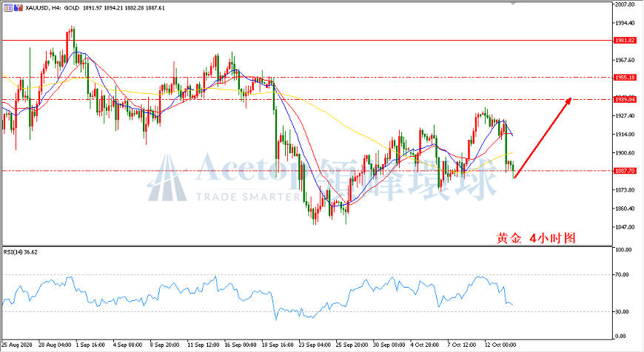Click the RSI 70.00 scale value
Image resolution: width=644 pixels, height=352 pixels.
click(622, 274)
